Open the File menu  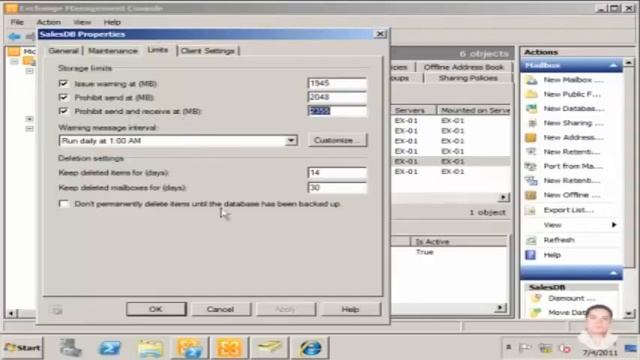(x=17, y=22)
